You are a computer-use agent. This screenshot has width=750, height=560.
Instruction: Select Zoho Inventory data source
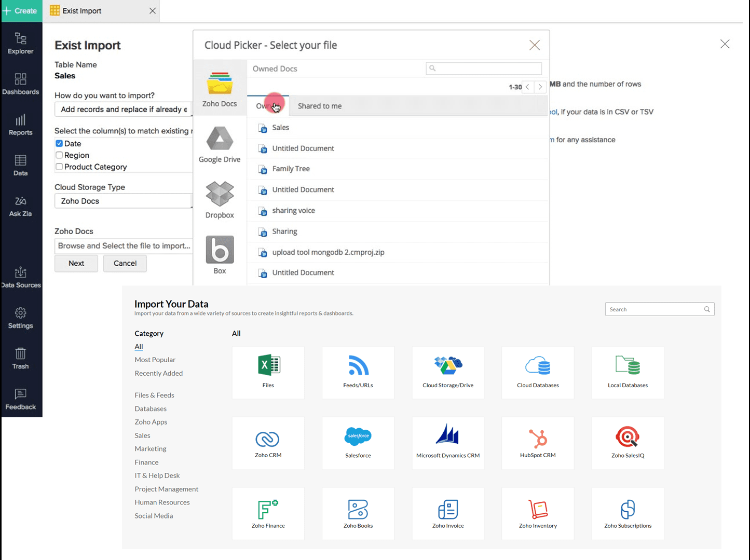tap(538, 513)
